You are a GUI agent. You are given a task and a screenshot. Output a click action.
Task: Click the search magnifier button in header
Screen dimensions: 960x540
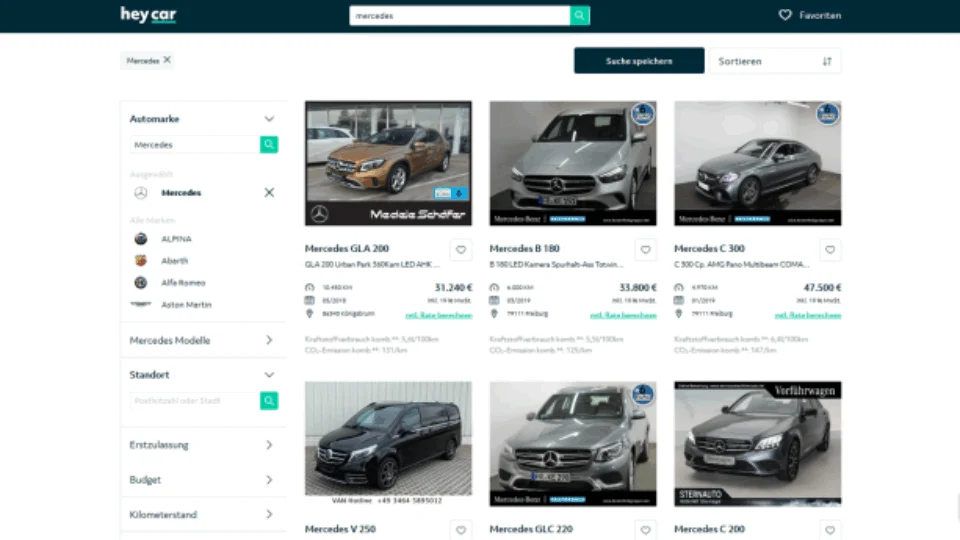coord(579,15)
